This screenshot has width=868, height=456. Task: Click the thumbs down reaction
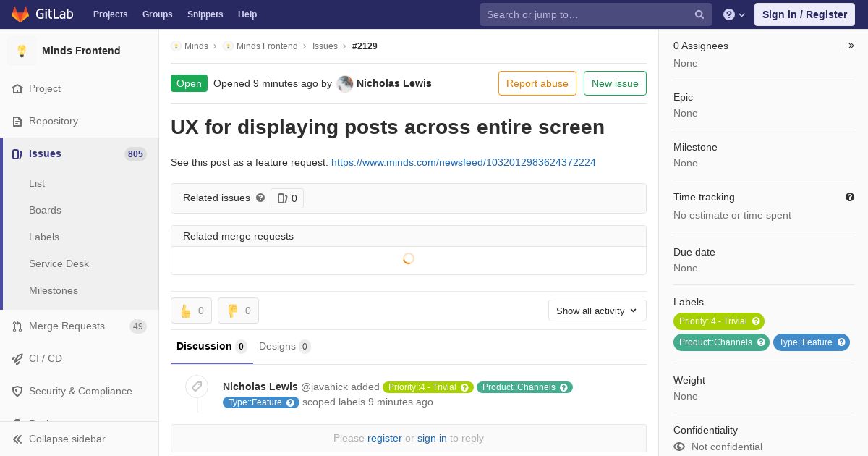[238, 311]
